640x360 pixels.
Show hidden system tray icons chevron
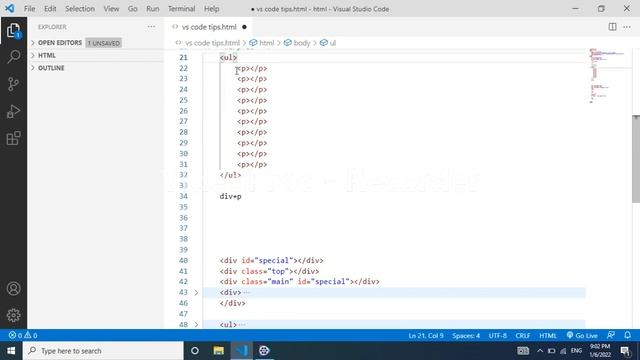click(540, 351)
